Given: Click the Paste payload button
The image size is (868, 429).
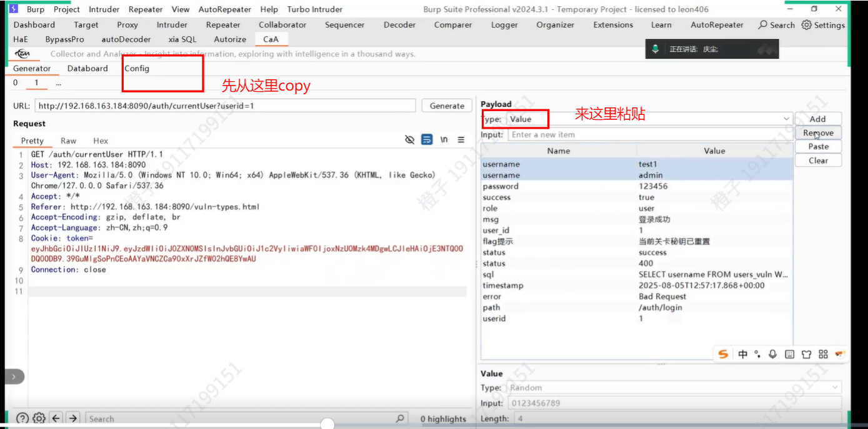Looking at the screenshot, I should click(x=818, y=146).
